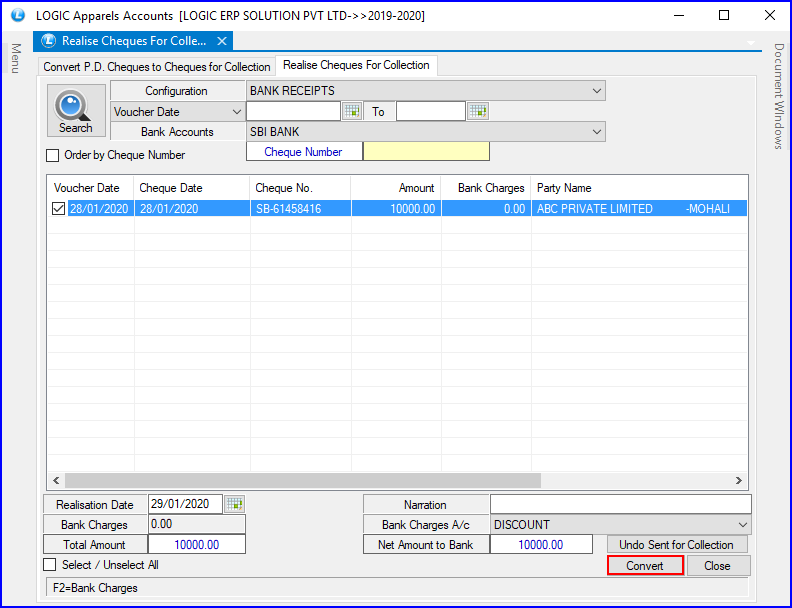This screenshot has height=608, width=792.
Task: Open calendar picker for Voucher Date from
Action: click(352, 111)
